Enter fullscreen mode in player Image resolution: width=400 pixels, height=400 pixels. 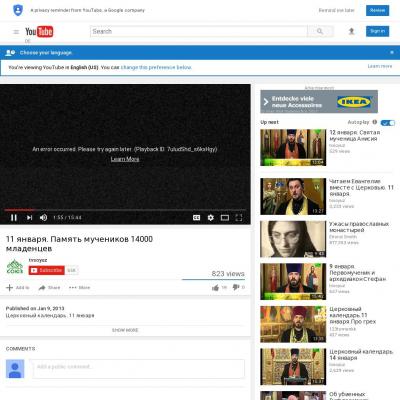click(239, 218)
